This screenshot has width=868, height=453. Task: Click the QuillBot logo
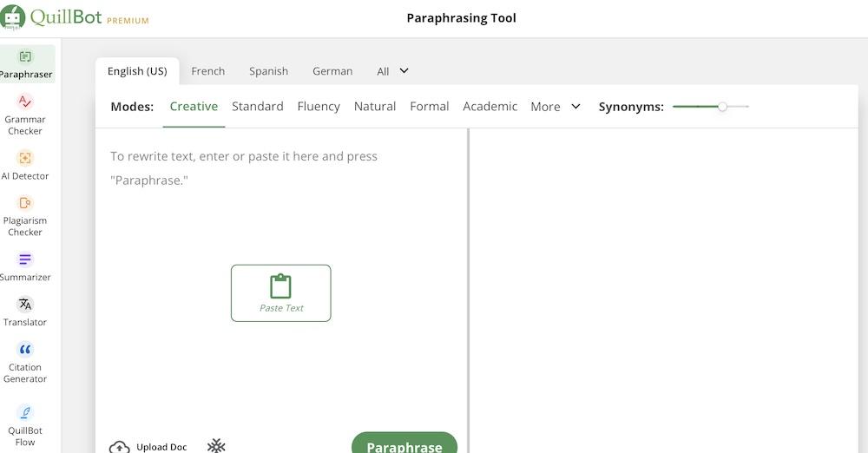pyautogui.click(x=76, y=18)
